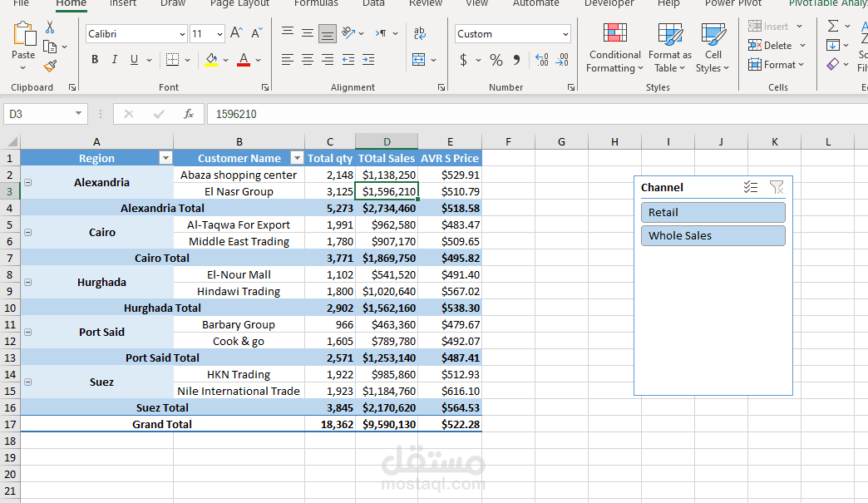868x503 pixels.
Task: Open the Home ribbon tab
Action: [x=71, y=3]
